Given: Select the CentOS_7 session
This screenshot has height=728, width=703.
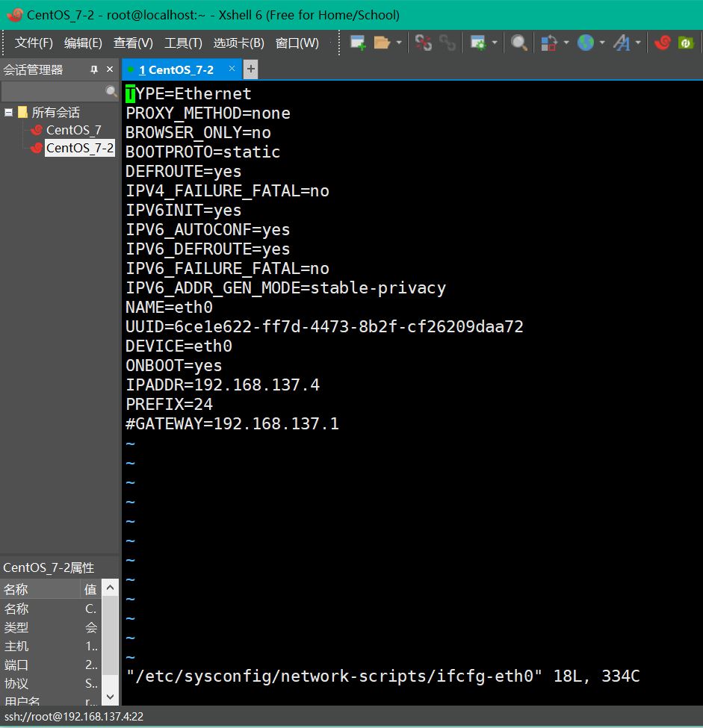Looking at the screenshot, I should (73, 130).
